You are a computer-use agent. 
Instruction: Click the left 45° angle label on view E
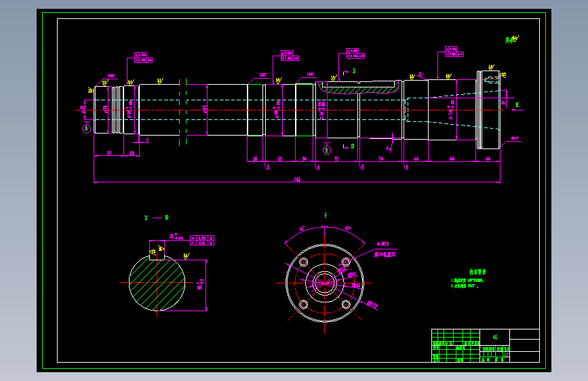302,228
